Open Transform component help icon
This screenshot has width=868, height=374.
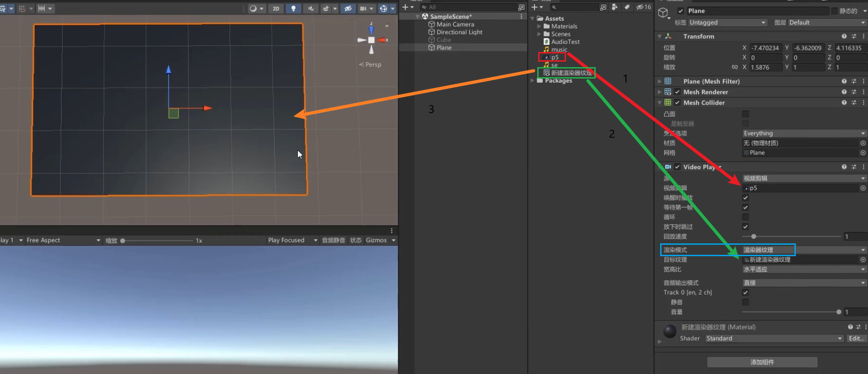click(x=844, y=37)
